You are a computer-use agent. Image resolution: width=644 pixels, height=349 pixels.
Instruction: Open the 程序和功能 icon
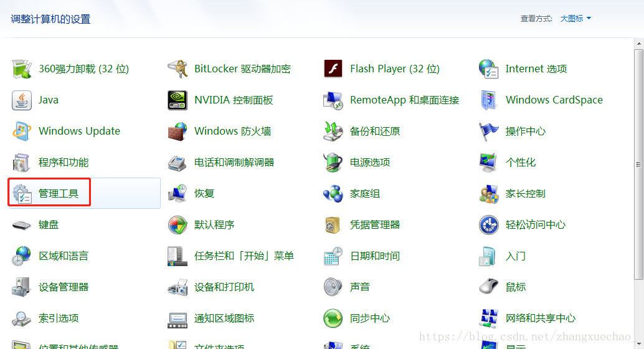22,163
